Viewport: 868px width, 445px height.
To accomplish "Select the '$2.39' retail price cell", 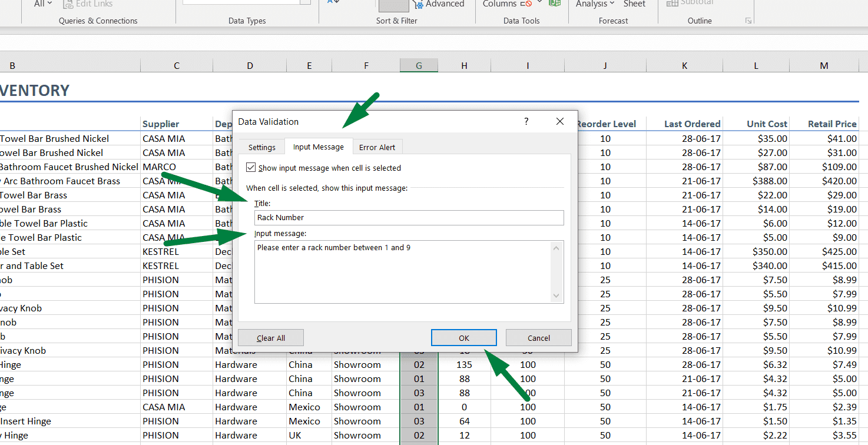I will click(824, 407).
